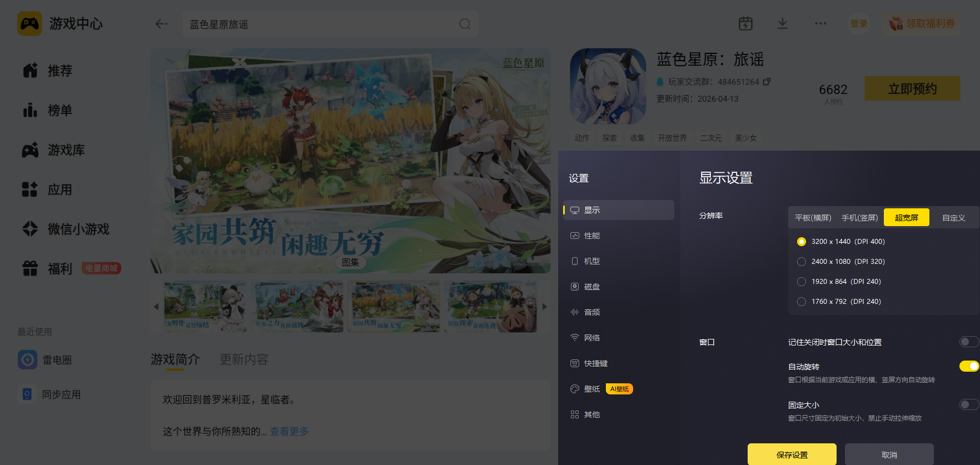
Task: Open 家园共筑 screenshot thumbnail
Action: coord(394,307)
